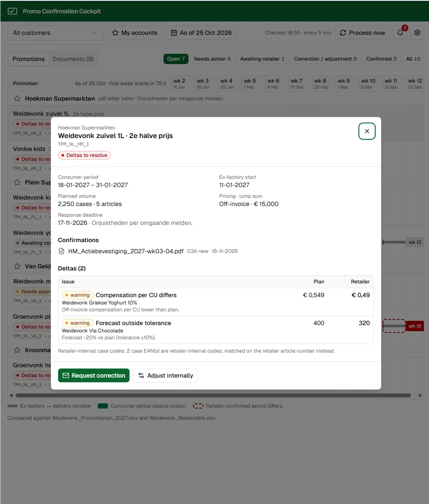Viewport: 429px width, 504px height.
Task: Click the sliders icon on Adjust internally
Action: click(x=141, y=375)
